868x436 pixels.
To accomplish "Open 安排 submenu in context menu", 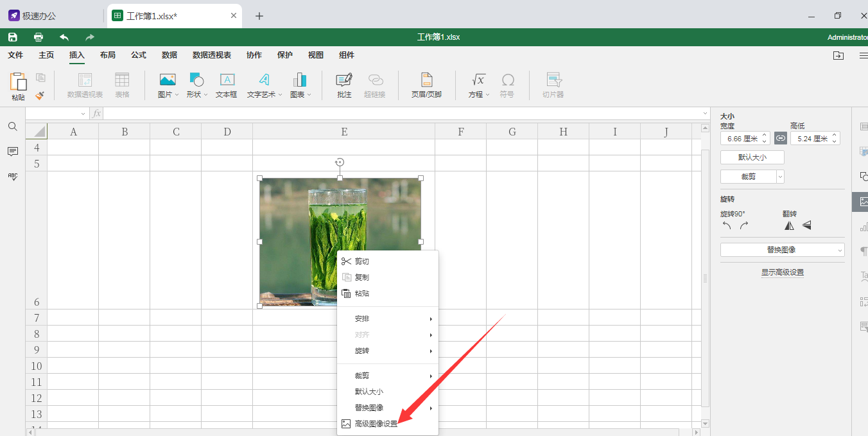I will [388, 318].
